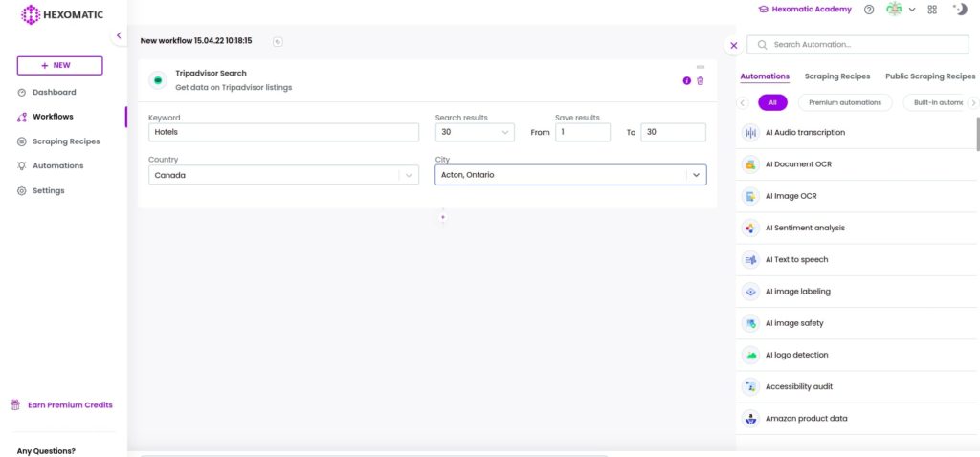Click the Scraping Recipes sidebar icon
Image resolution: width=980 pixels, height=457 pixels.
coord(22,141)
